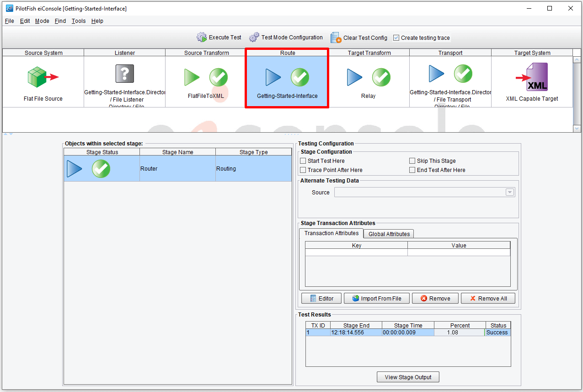Click the 1.08 Percent cell
583x392 pixels.
[459, 333]
